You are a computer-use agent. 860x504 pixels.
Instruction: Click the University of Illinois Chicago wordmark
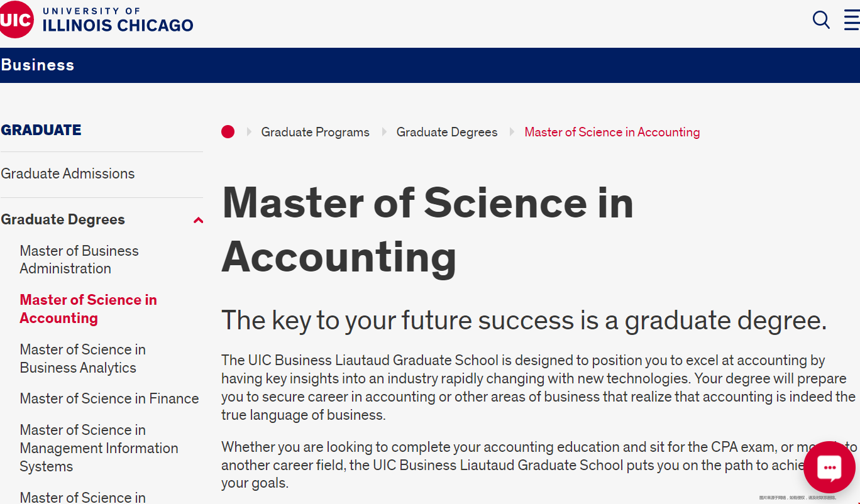(118, 19)
